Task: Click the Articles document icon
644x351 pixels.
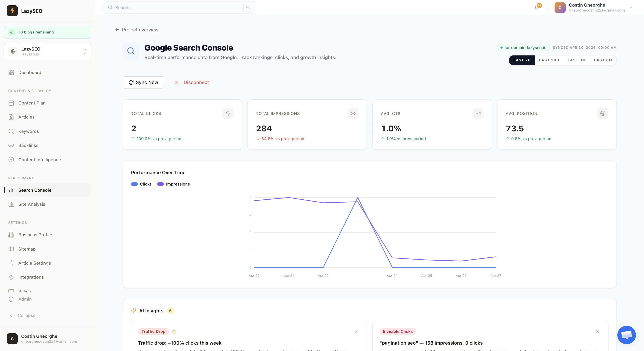Action: click(x=11, y=117)
